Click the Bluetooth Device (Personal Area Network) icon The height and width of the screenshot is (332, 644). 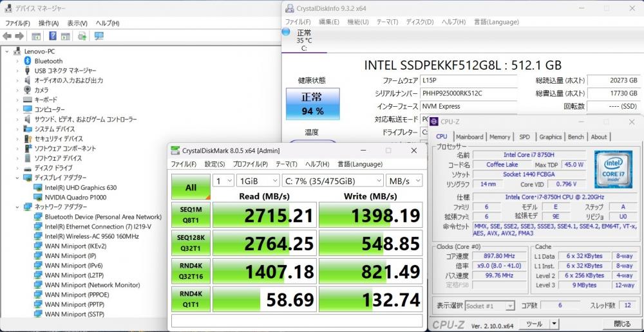(38, 217)
